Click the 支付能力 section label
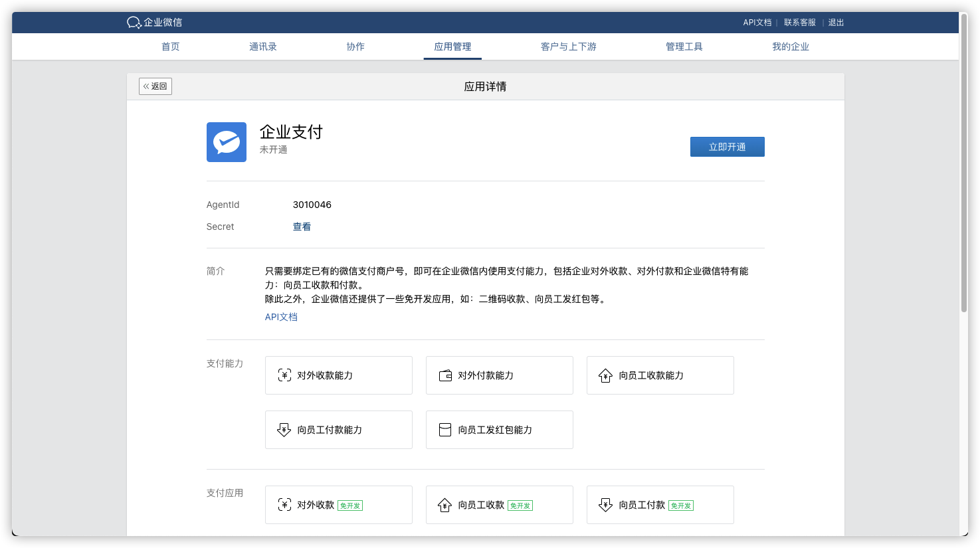 [225, 363]
